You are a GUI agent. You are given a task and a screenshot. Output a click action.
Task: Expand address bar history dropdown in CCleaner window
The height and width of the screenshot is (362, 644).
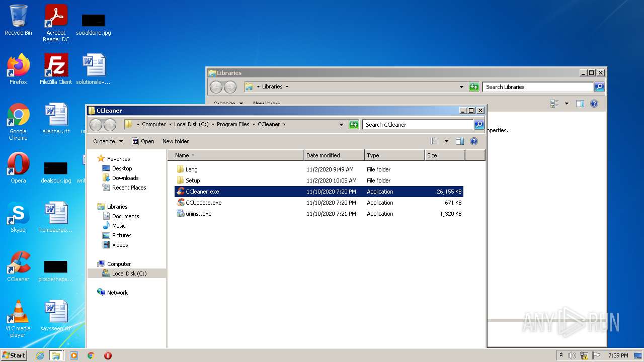click(x=341, y=125)
